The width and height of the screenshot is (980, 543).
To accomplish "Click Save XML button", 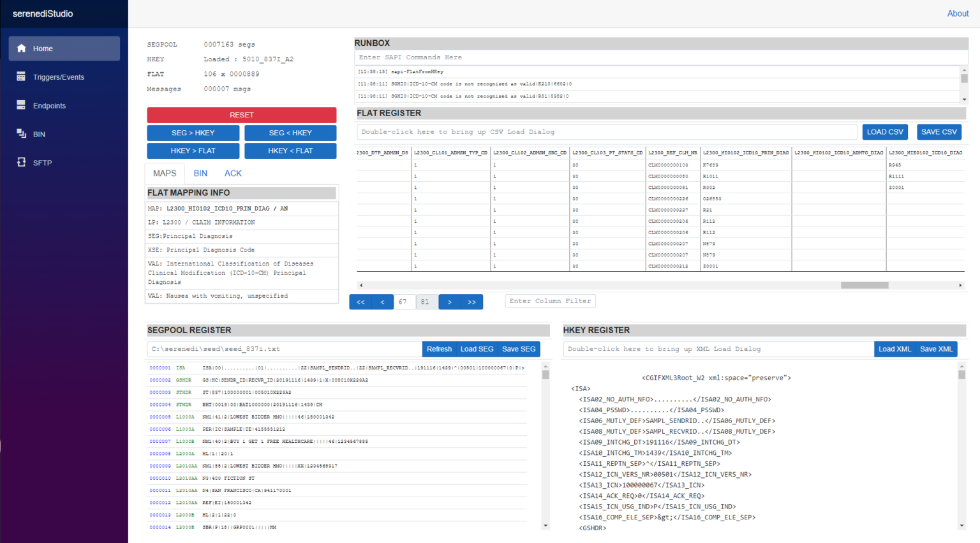I will coord(936,349).
